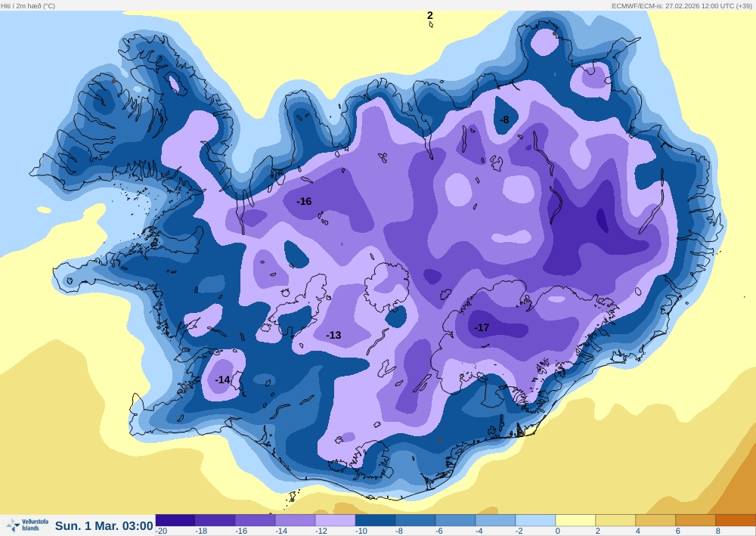Click the -18 tick label on the legend
The image size is (756, 536).
[201, 531]
